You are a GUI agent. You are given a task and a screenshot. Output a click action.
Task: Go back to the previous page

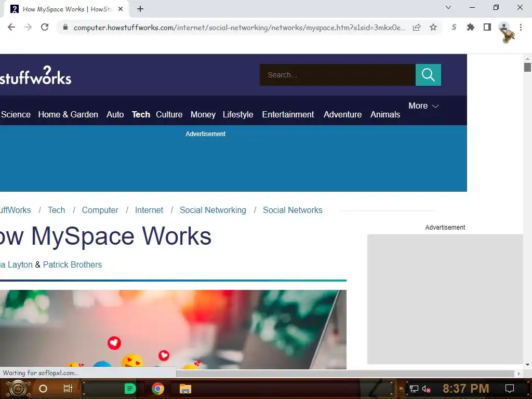(11, 27)
